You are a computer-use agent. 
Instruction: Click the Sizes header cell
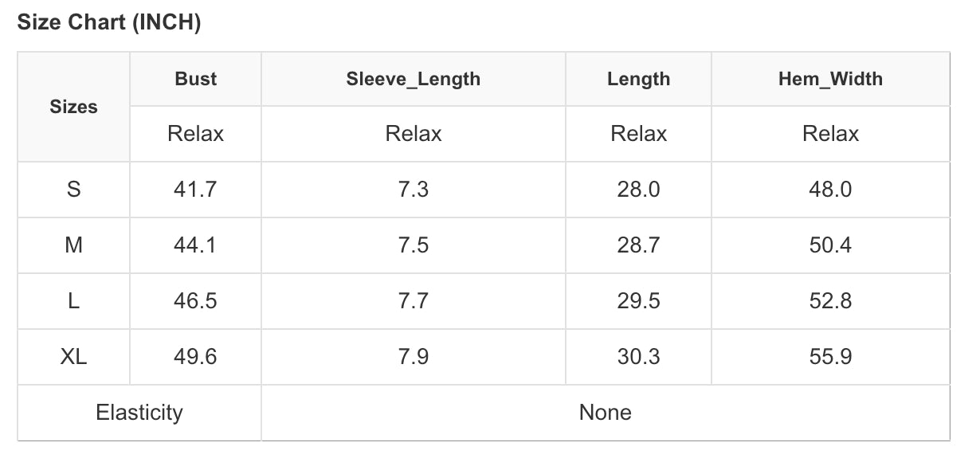click(73, 107)
